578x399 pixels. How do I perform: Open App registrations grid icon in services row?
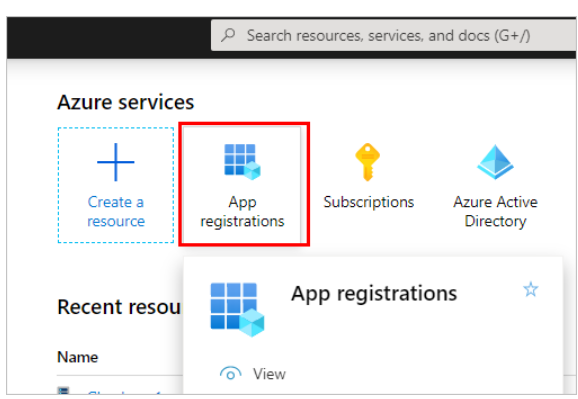coord(242,162)
